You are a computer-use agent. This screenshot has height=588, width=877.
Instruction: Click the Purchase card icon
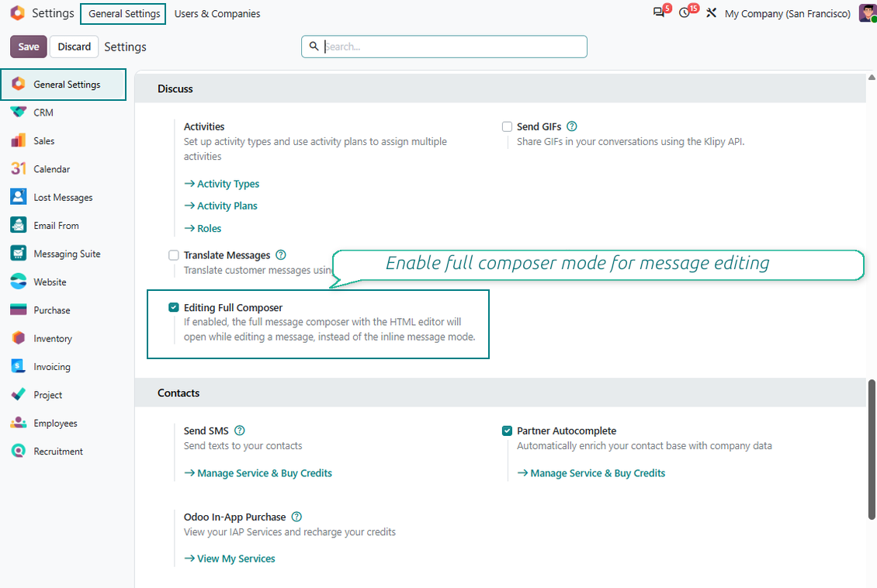point(19,310)
